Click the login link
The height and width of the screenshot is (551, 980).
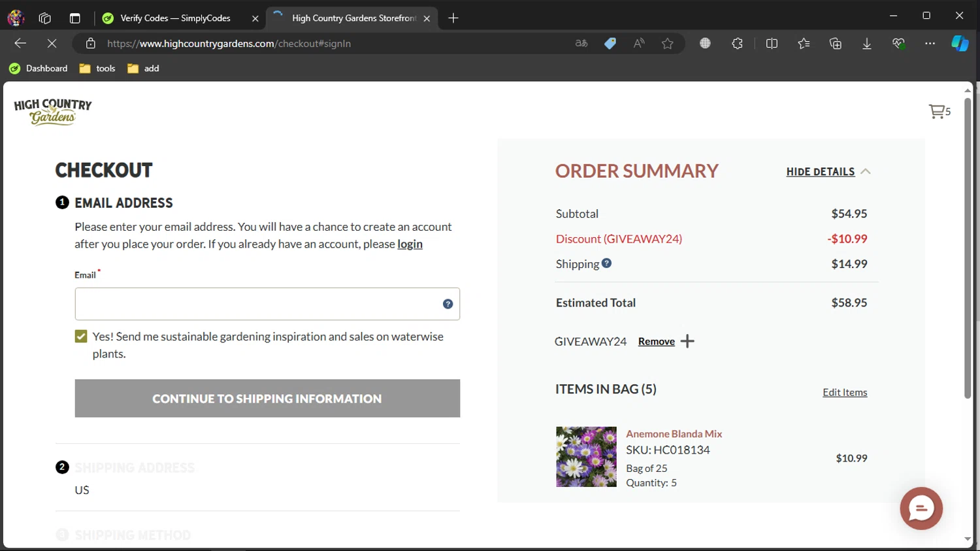[410, 244]
